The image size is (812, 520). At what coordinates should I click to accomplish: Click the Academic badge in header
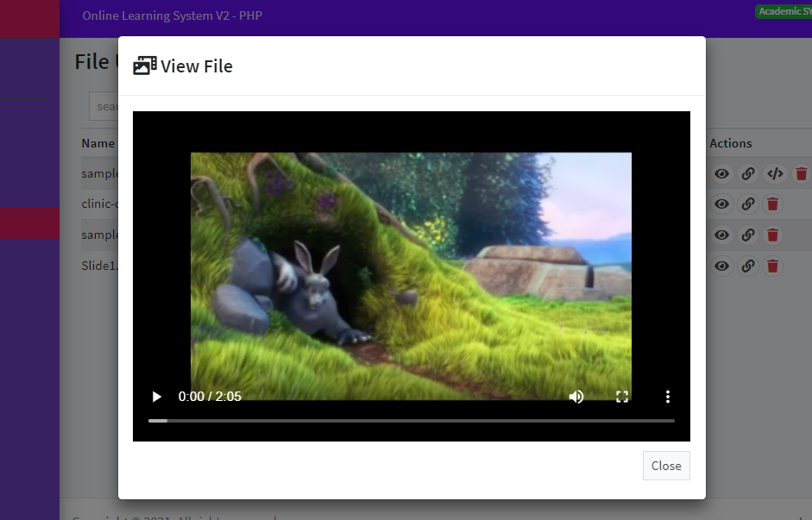[x=783, y=11]
